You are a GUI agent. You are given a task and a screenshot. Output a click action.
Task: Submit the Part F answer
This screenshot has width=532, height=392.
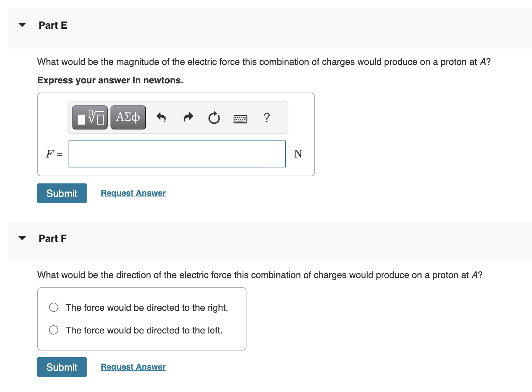point(61,367)
